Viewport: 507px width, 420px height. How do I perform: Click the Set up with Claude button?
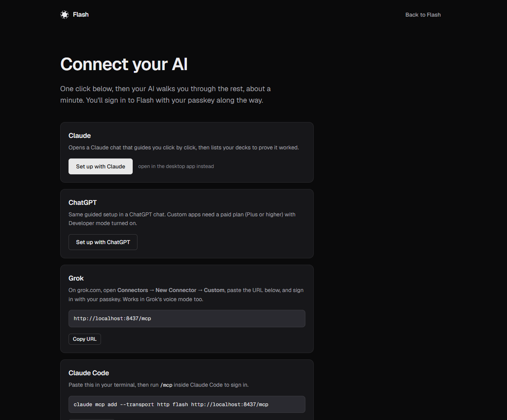tap(101, 166)
